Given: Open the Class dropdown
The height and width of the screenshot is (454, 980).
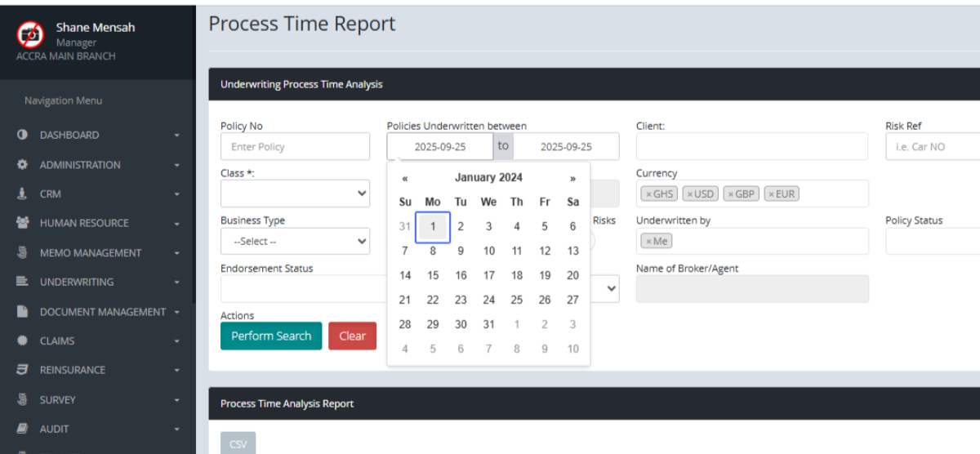Looking at the screenshot, I should click(x=295, y=194).
